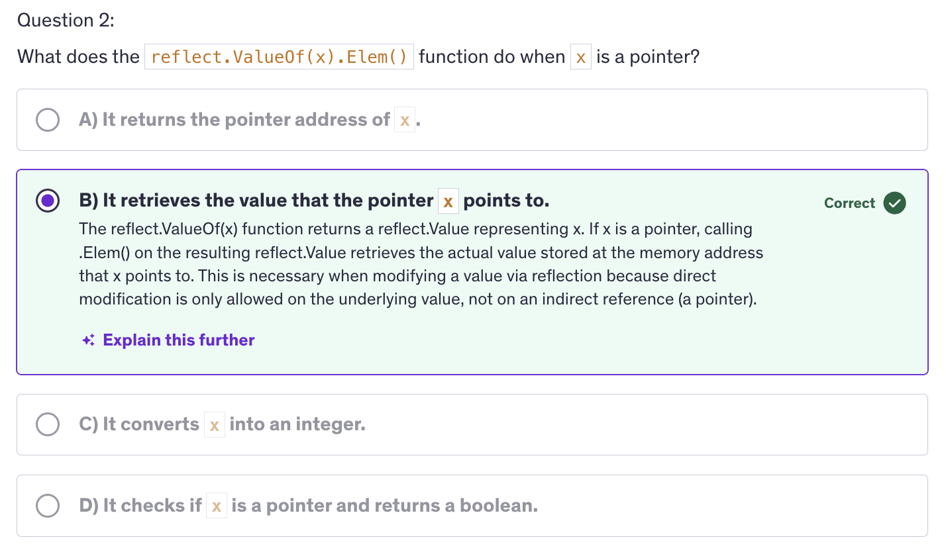The width and height of the screenshot is (946, 560).
Task: Choose the radio button for option C
Action: tap(48, 424)
